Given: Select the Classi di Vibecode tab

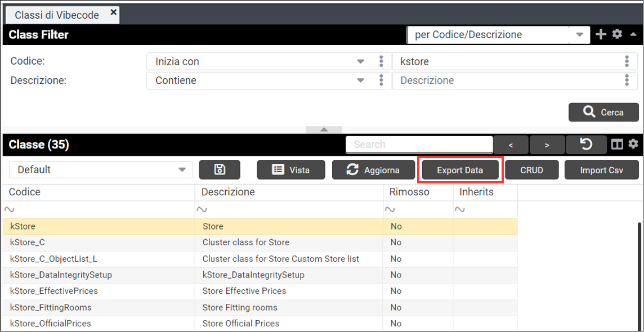Looking at the screenshot, I should point(58,15).
